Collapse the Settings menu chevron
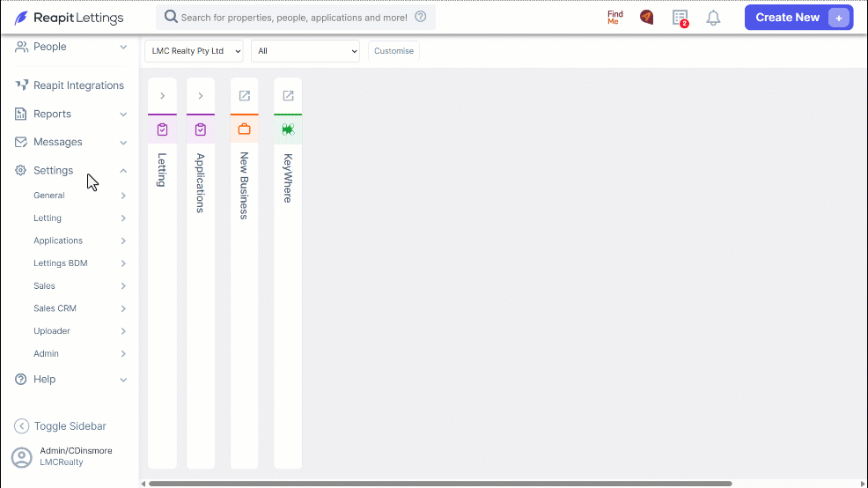 [x=123, y=171]
